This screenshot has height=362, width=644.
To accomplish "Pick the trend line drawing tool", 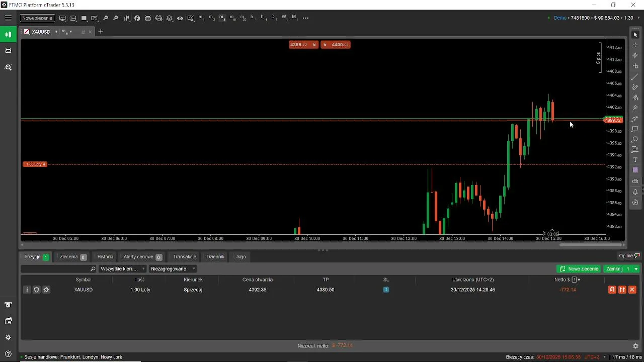I will (635, 77).
